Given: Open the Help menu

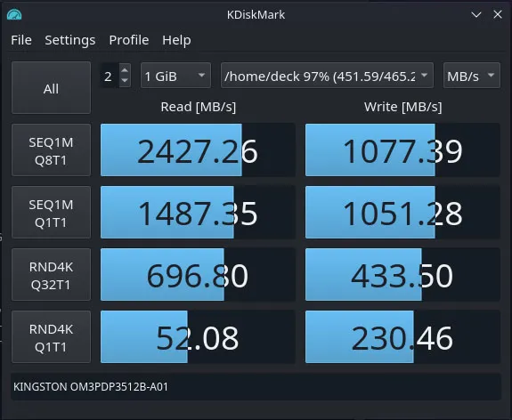Looking at the screenshot, I should [176, 40].
